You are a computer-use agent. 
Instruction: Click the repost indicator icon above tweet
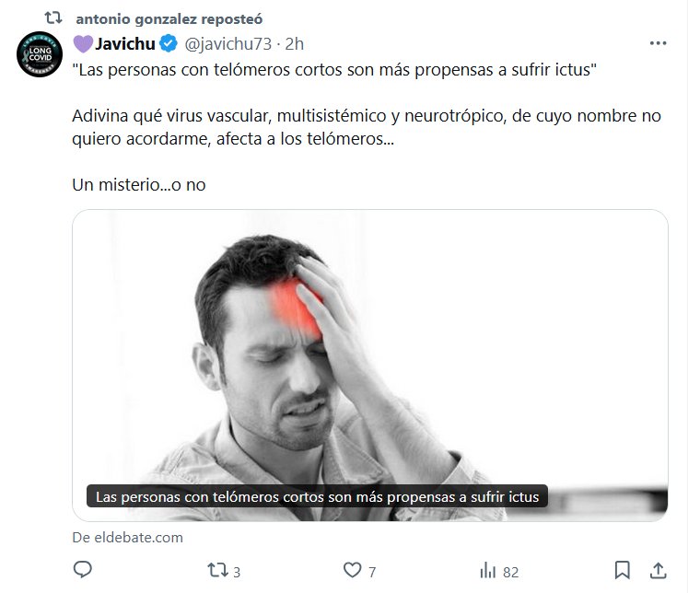(53, 17)
